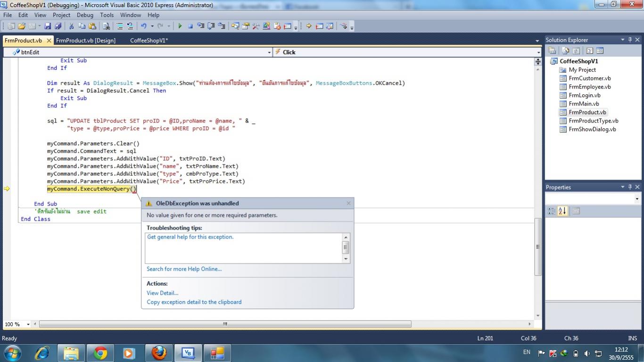Open the Toolbox via hammer-wrench icon

(256, 26)
